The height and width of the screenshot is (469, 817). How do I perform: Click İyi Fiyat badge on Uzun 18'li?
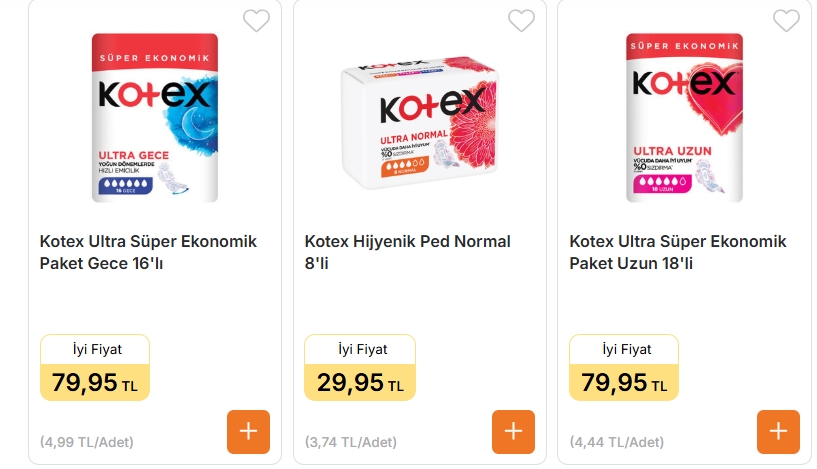624,349
